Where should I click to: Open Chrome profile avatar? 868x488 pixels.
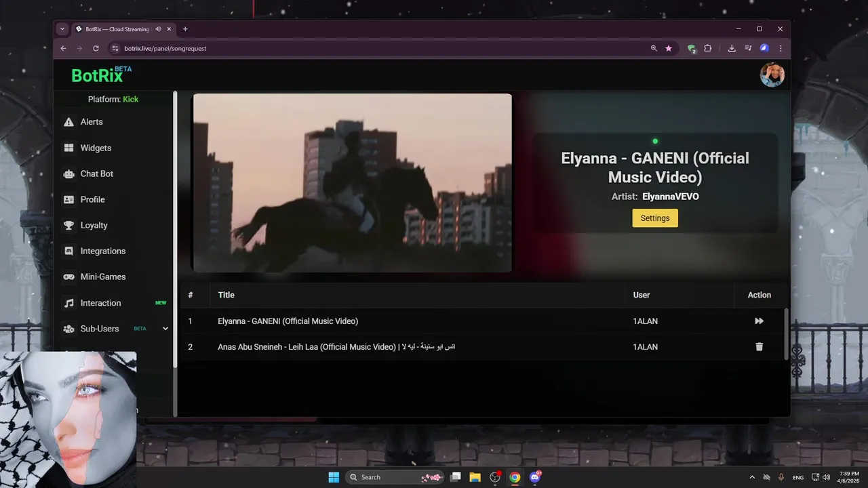[x=764, y=48]
